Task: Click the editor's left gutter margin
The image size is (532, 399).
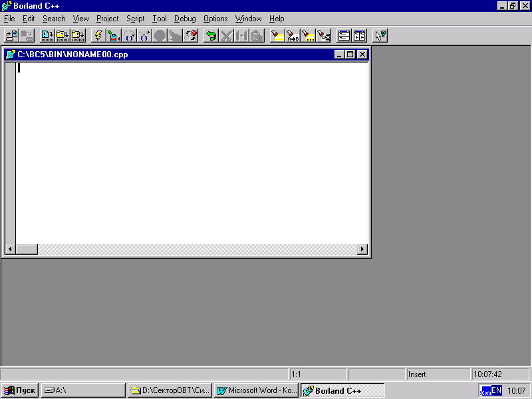Action: pyautogui.click(x=11, y=153)
